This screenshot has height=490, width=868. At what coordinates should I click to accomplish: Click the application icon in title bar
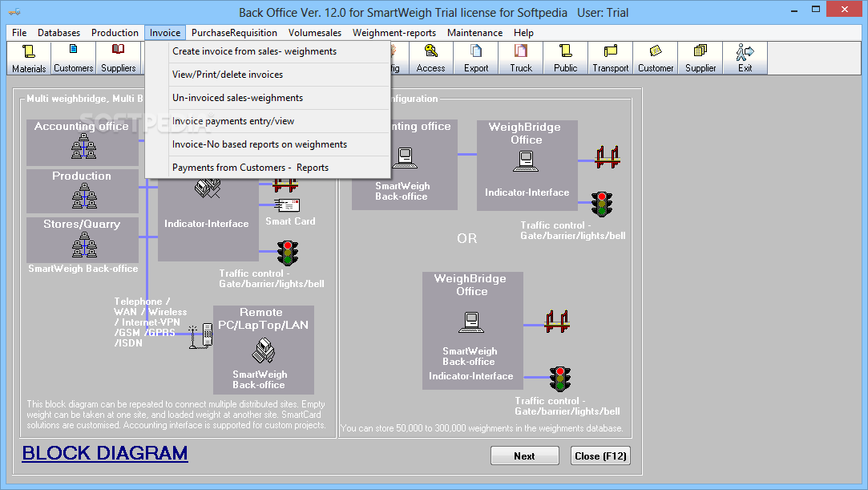coord(15,11)
